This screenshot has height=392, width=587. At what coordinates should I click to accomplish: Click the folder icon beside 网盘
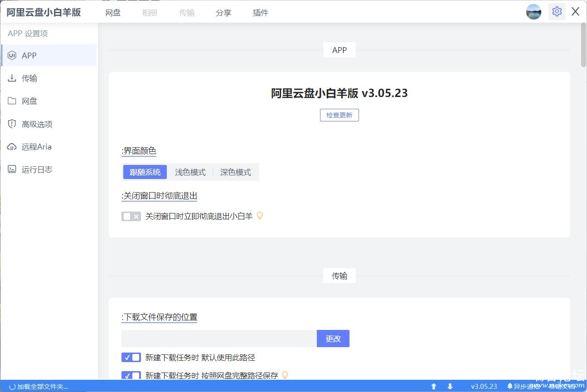coord(12,101)
